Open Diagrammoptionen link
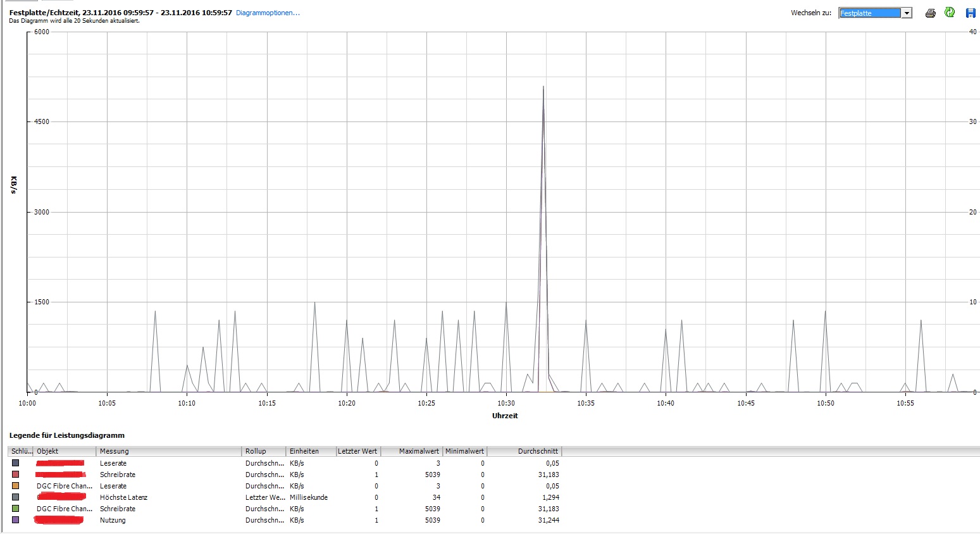 point(268,13)
